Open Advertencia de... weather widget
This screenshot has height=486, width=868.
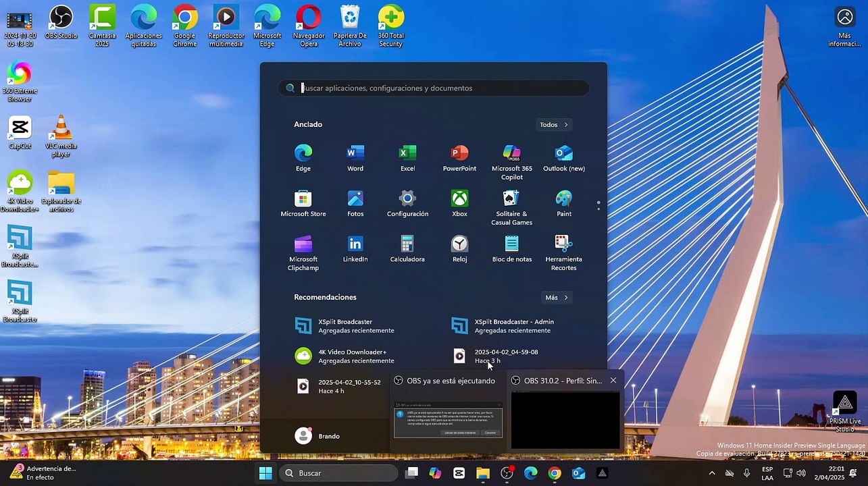(43, 473)
